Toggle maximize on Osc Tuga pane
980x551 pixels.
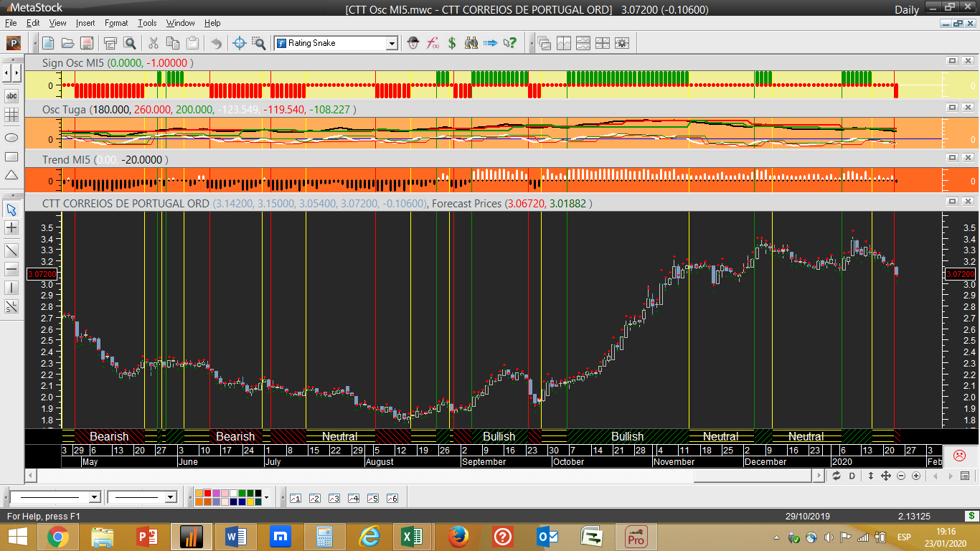(953, 107)
